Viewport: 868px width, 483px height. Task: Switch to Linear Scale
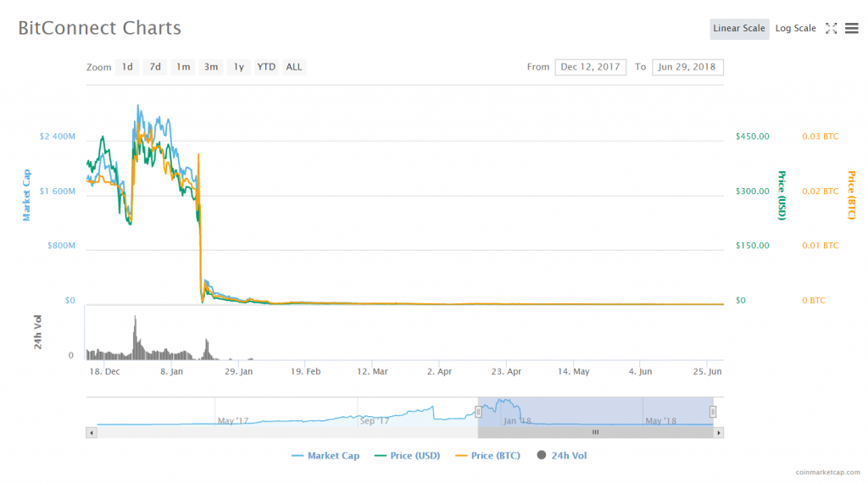coord(739,29)
